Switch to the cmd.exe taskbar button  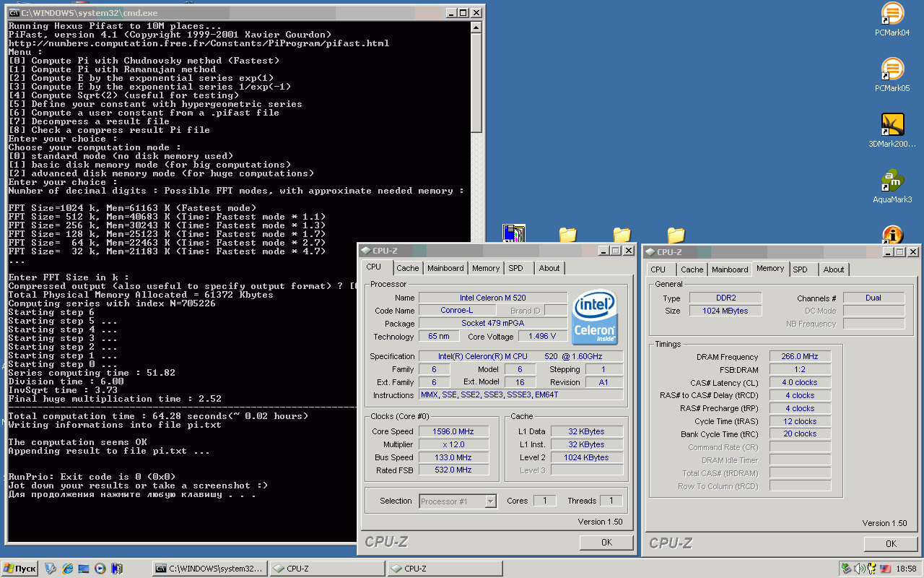210,569
